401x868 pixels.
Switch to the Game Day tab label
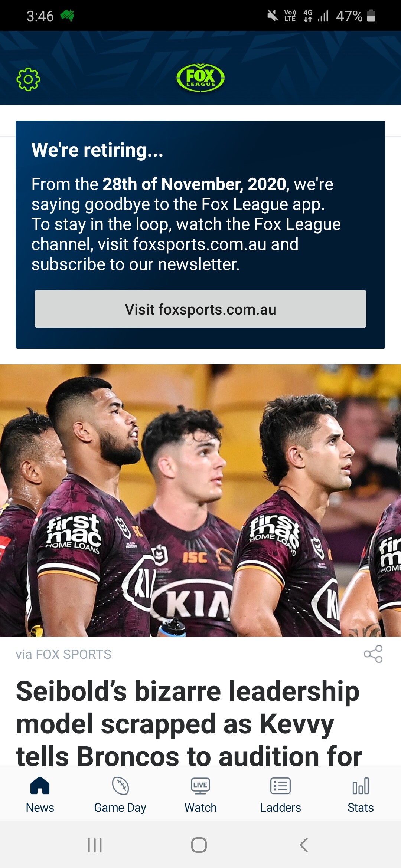pos(120,808)
